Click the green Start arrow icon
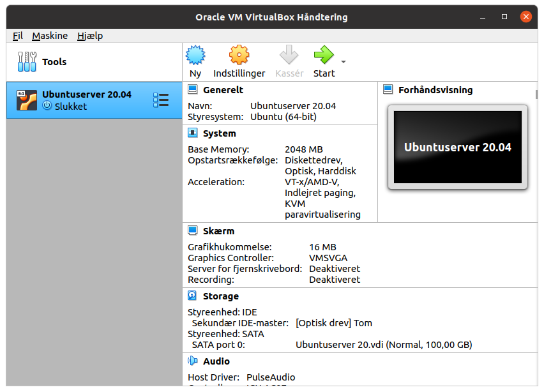 pos(324,55)
